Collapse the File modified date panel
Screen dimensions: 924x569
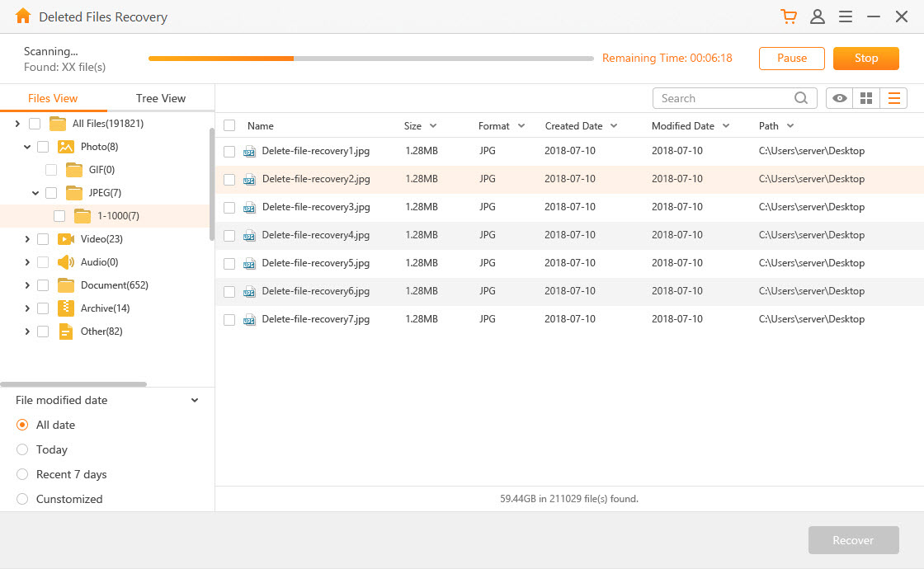194,400
